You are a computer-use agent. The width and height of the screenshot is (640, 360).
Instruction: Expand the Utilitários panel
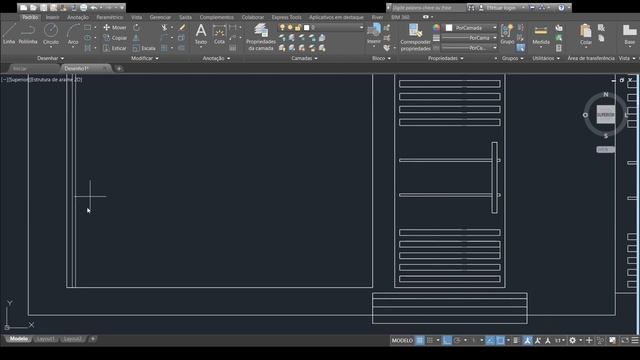(x=546, y=58)
